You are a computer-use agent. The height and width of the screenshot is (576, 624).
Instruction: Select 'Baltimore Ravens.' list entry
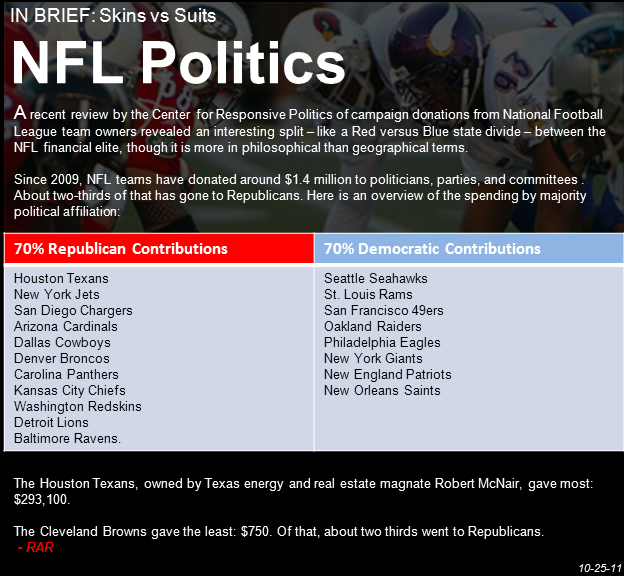pyautogui.click(x=67, y=438)
